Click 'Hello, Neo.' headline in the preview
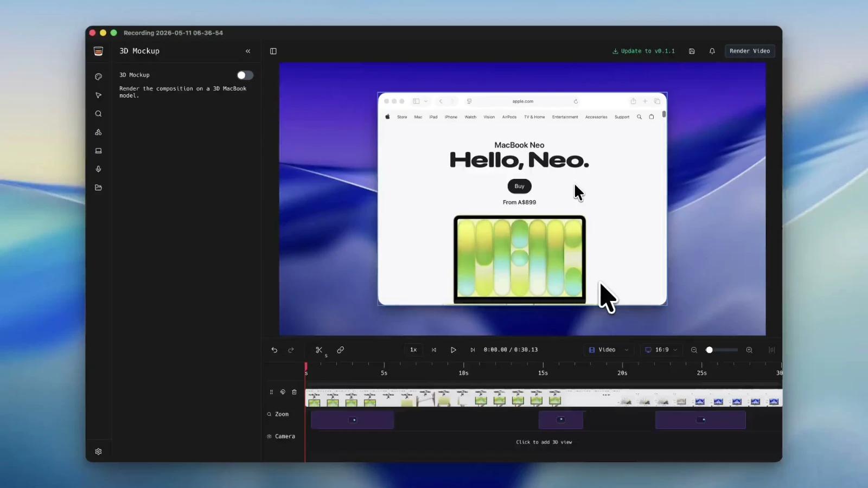The height and width of the screenshot is (488, 868). point(519,160)
